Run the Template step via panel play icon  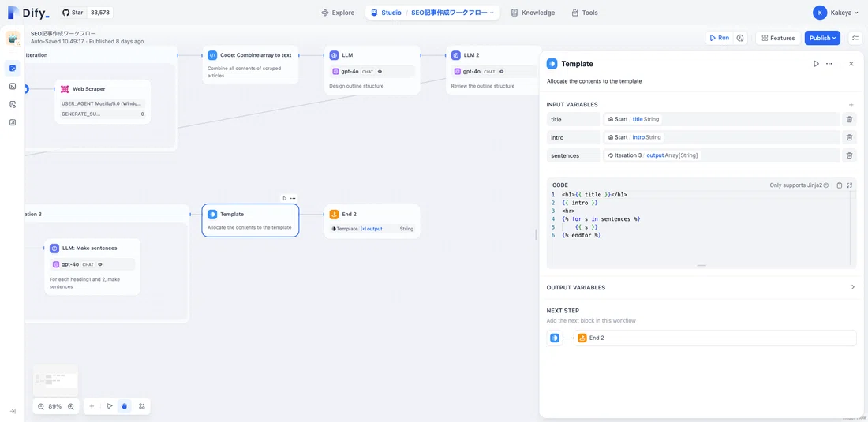click(816, 64)
